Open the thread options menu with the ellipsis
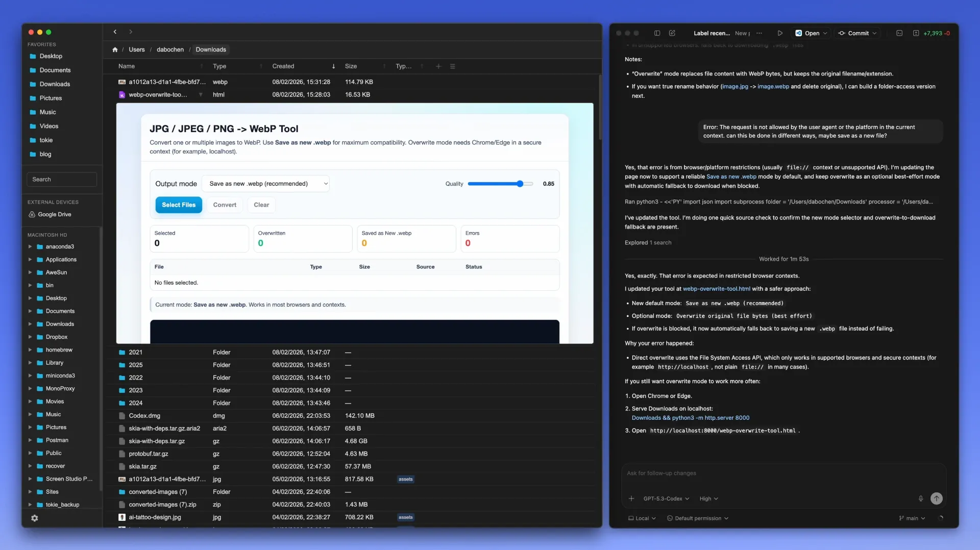 [x=759, y=33]
